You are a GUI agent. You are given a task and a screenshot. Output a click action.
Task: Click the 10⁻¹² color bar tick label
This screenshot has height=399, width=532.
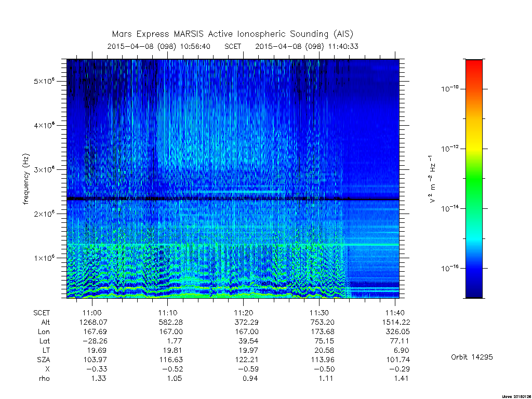click(x=450, y=148)
